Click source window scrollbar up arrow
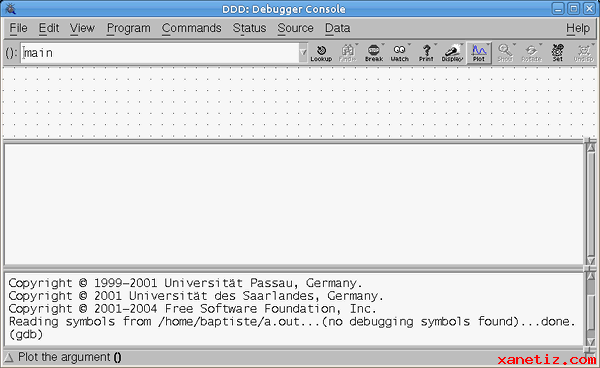 [591, 147]
